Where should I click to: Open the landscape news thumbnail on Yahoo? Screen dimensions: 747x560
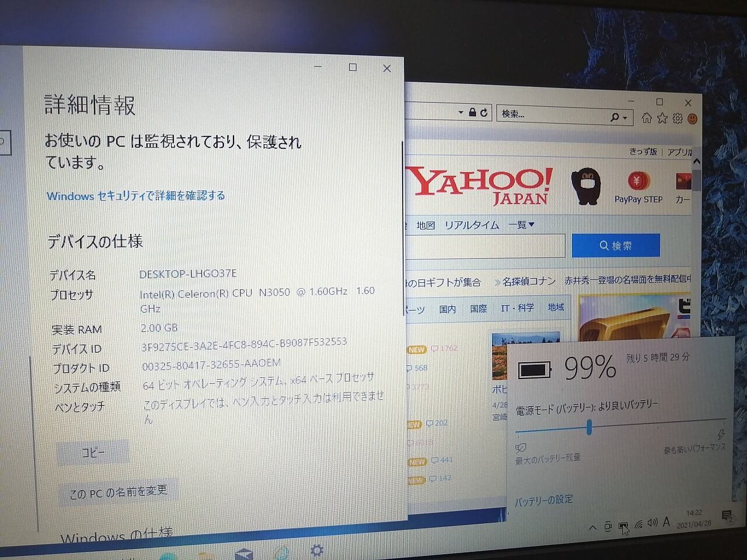click(x=525, y=356)
